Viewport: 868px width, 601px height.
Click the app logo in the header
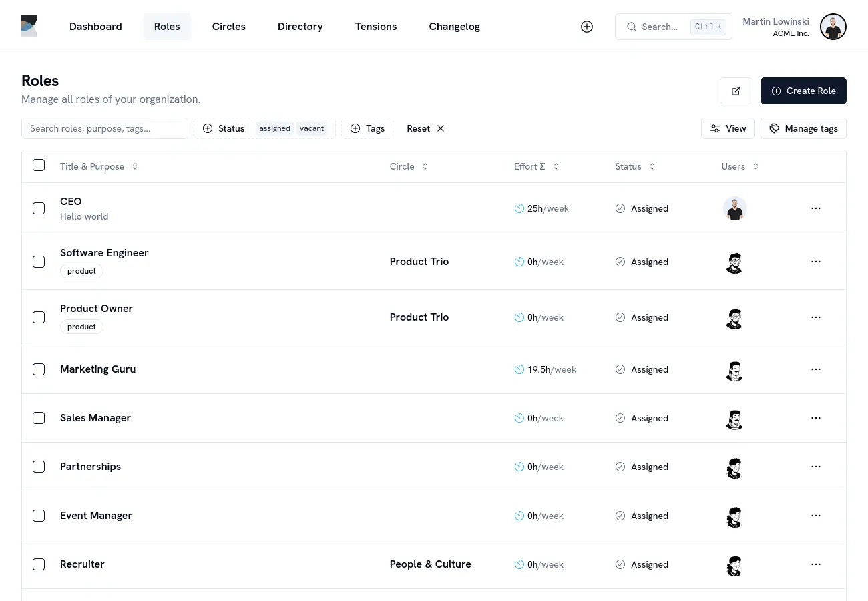[29, 27]
